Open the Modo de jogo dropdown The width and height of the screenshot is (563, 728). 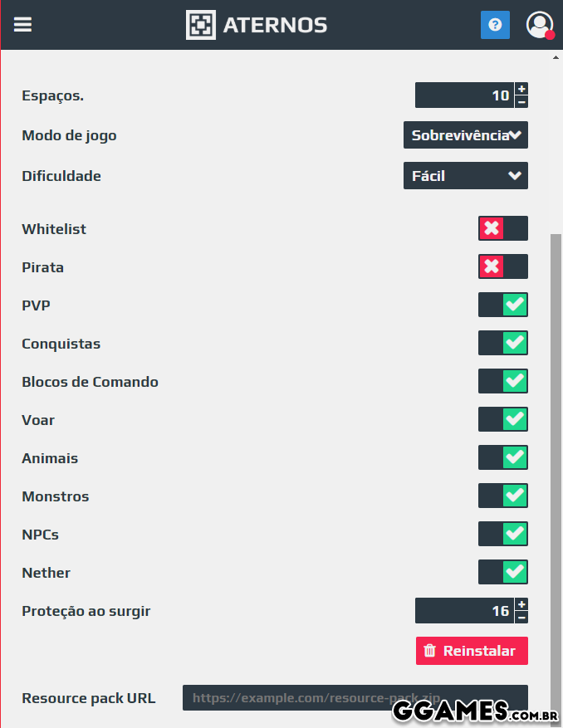pyautogui.click(x=465, y=134)
